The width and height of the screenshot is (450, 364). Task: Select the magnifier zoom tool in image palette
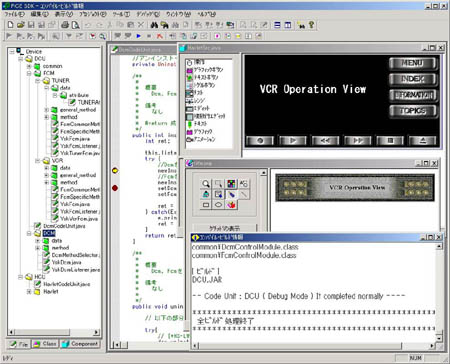(x=206, y=184)
